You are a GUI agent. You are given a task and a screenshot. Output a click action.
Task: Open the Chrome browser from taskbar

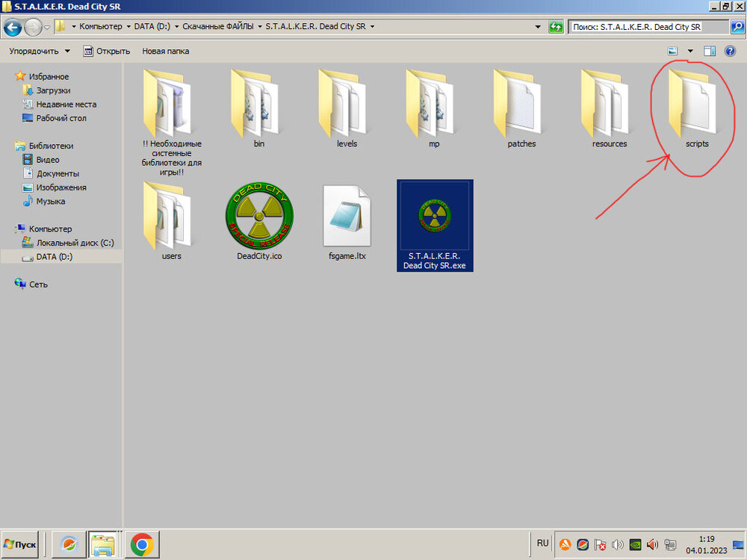click(142, 544)
